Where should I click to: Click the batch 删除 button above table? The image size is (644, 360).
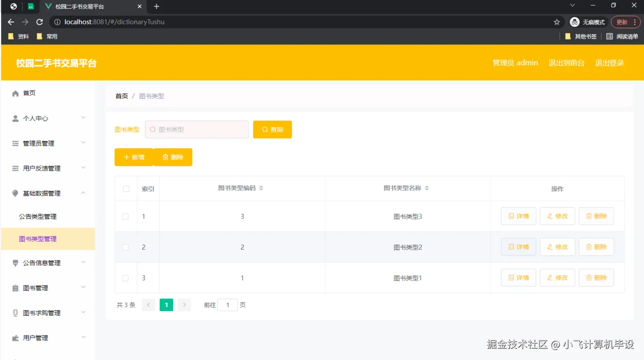[173, 157]
